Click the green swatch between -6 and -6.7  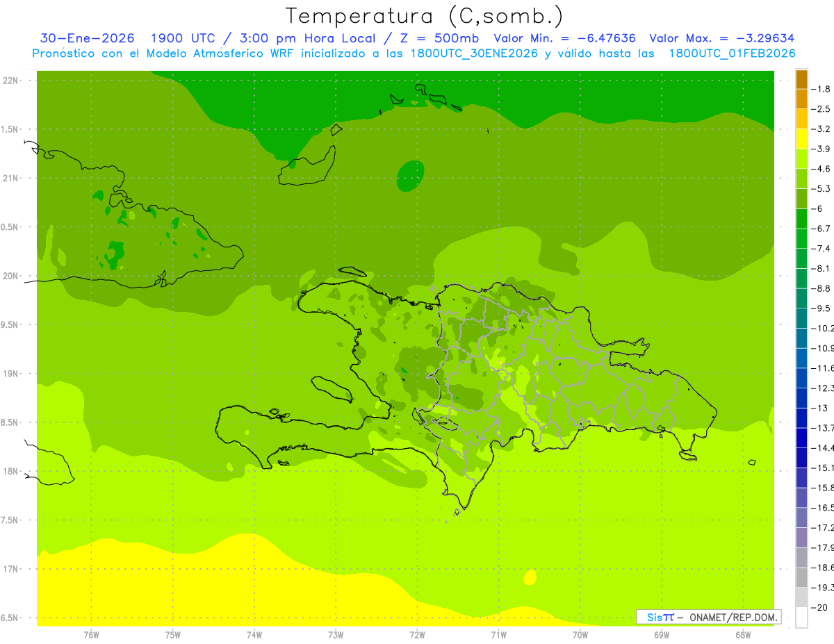(x=801, y=218)
